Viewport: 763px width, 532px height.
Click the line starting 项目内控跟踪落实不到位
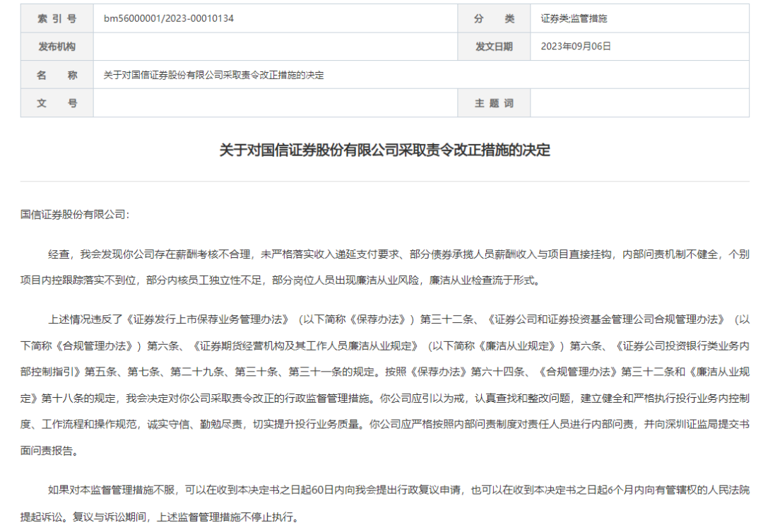(280, 280)
